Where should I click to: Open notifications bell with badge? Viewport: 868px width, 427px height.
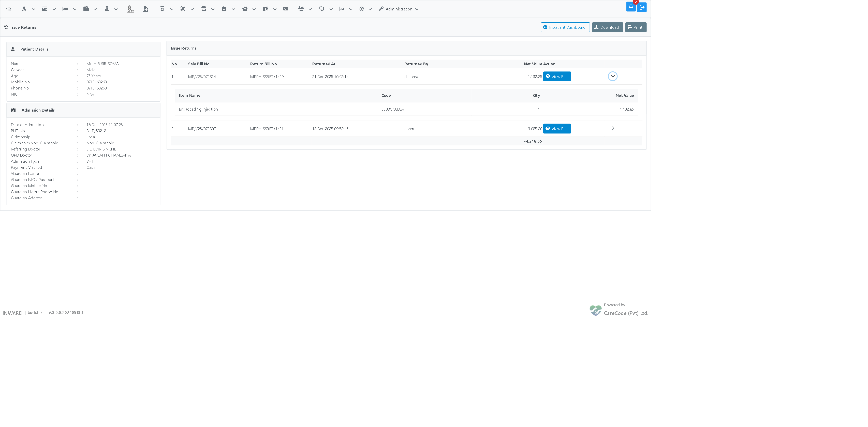pos(631,7)
